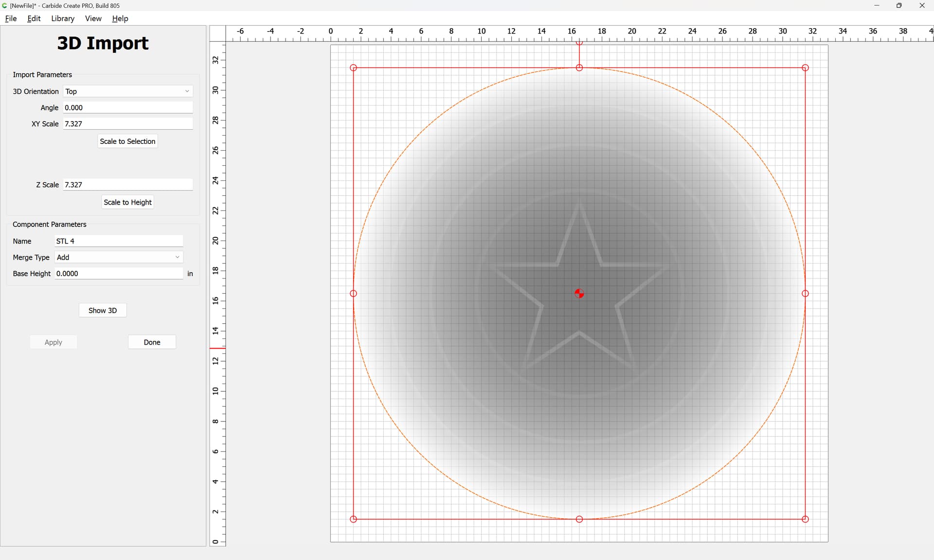
Task: Open the Edit menu
Action: click(x=34, y=18)
